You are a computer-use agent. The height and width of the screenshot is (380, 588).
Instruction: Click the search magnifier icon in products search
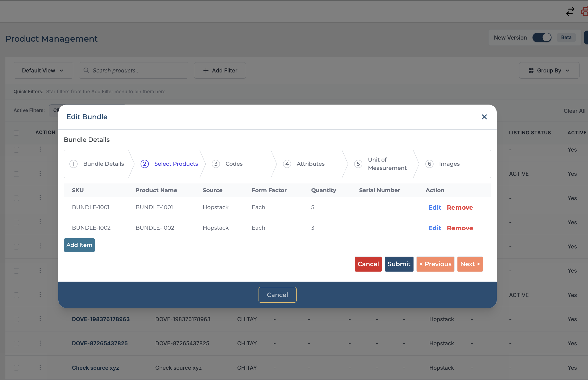86,70
